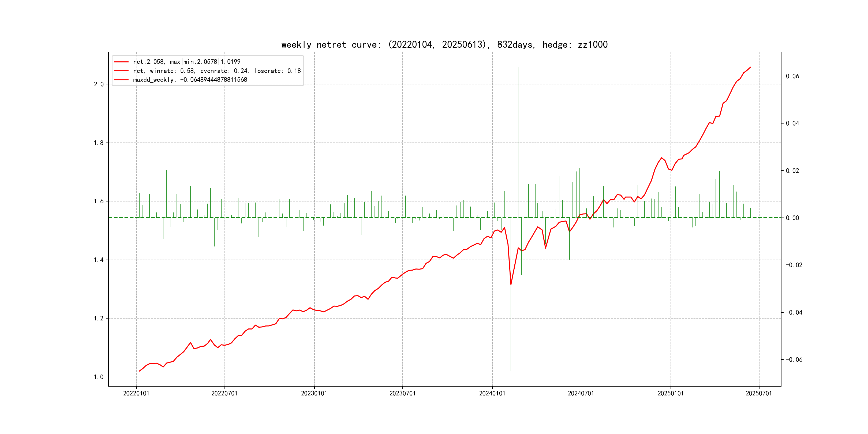
Task: Click the red line sample beside net:2.058
Action: 121,62
